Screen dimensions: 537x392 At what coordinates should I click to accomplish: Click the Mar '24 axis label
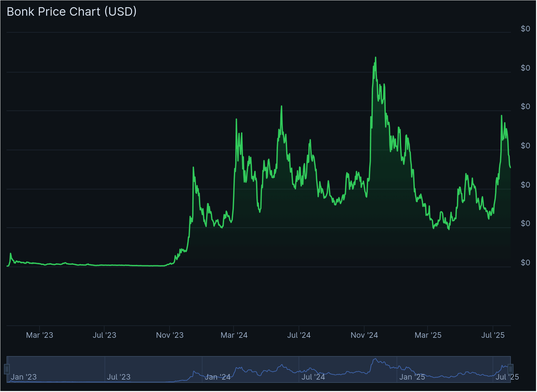click(x=234, y=335)
